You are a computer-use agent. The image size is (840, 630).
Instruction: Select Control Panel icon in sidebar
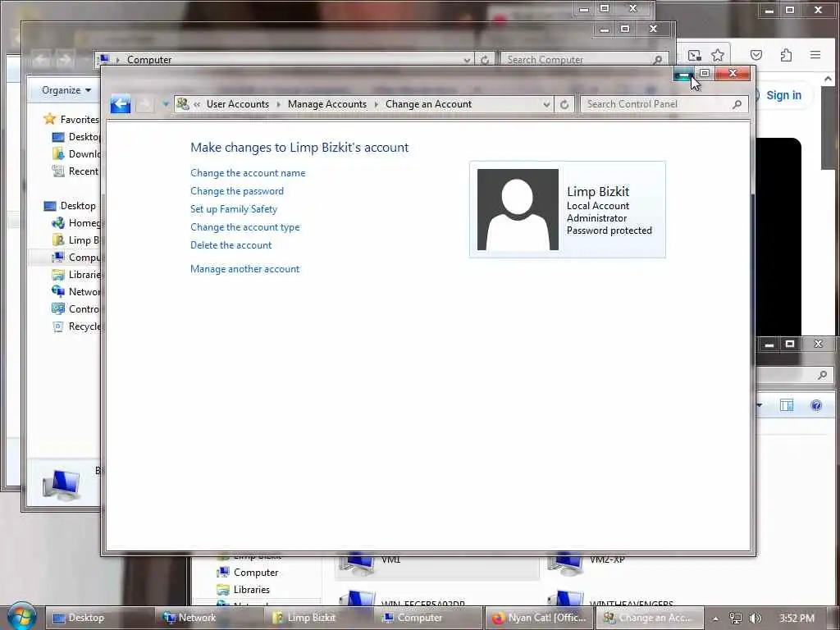[x=58, y=309]
